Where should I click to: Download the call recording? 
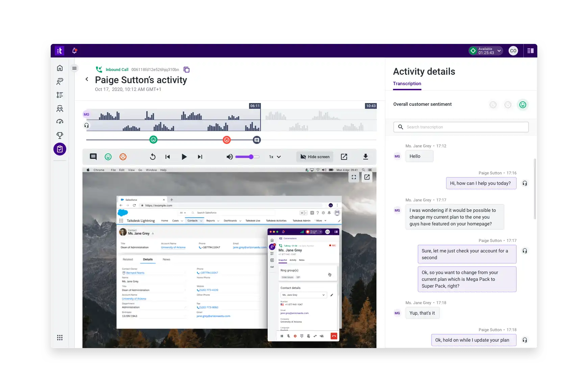(x=365, y=157)
